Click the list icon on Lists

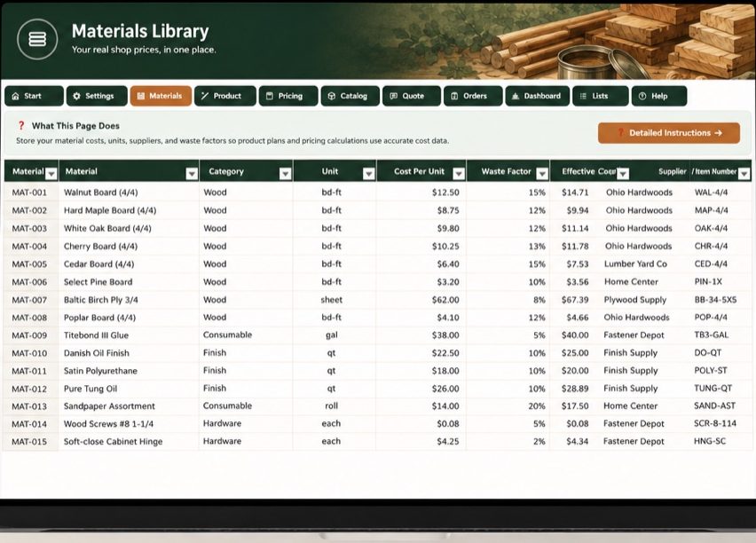click(583, 96)
